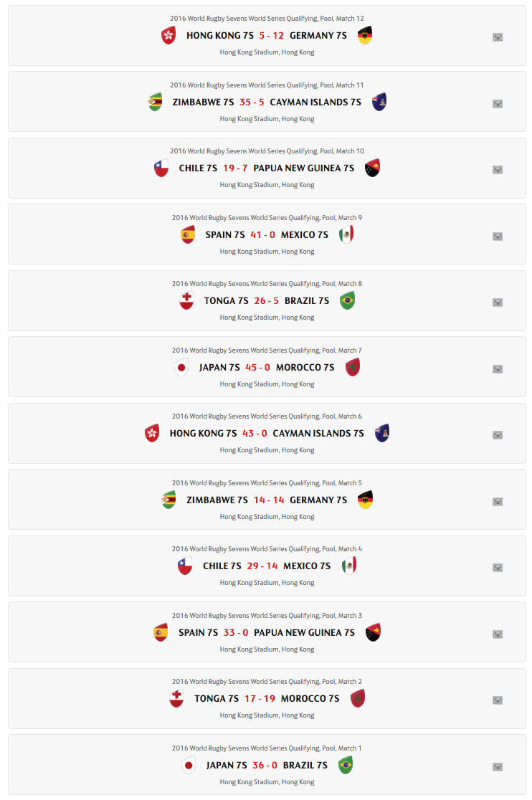Click Chile flag in Match 4 row
This screenshot has width=532, height=800.
click(185, 566)
